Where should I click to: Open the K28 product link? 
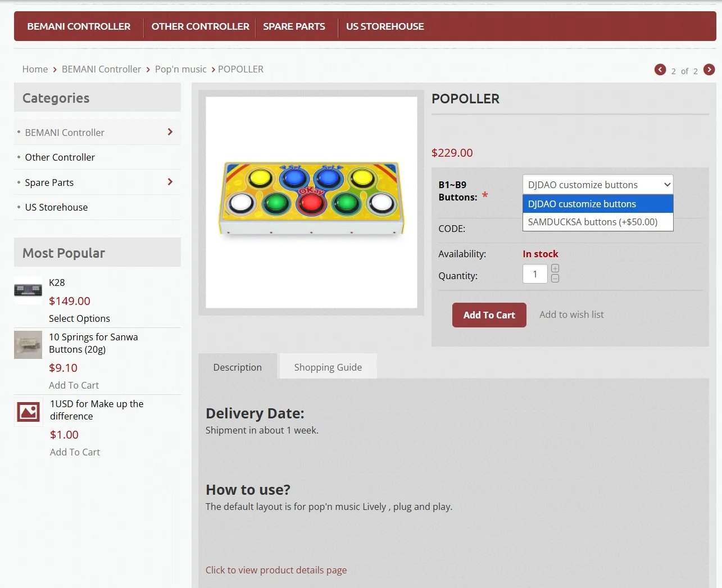(57, 282)
